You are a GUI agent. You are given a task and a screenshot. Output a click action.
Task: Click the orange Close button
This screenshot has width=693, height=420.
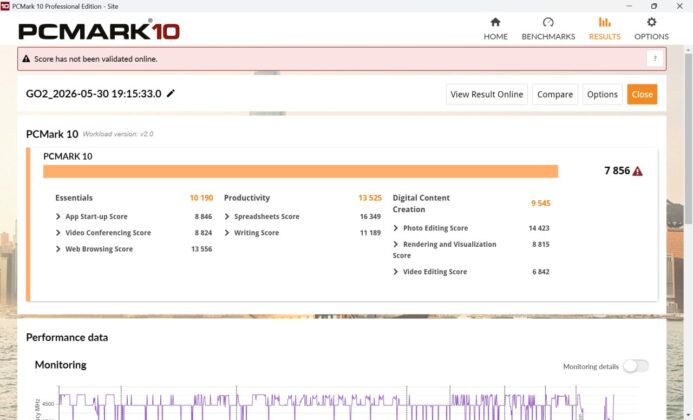(642, 94)
